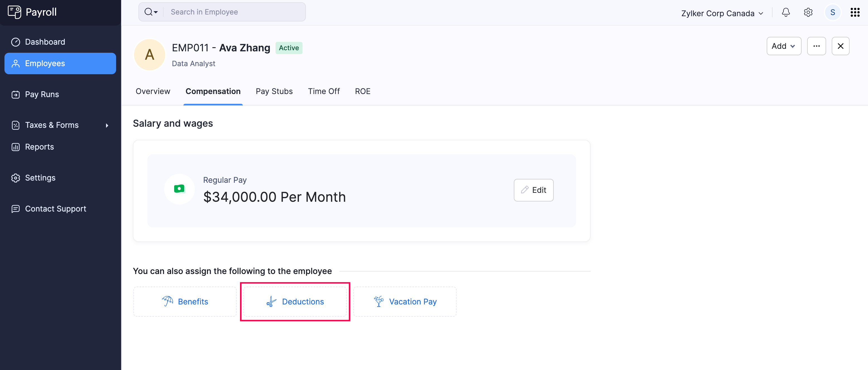Click the user avatar S icon
Image resolution: width=868 pixels, height=370 pixels.
832,13
